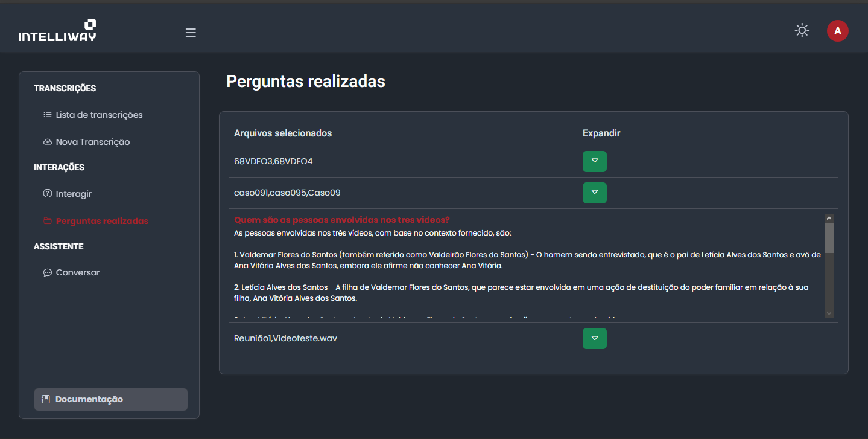Viewport: 868px width, 439px height.
Task: Expand the 68VDEO3,68VDEO4 row
Action: pyautogui.click(x=594, y=161)
